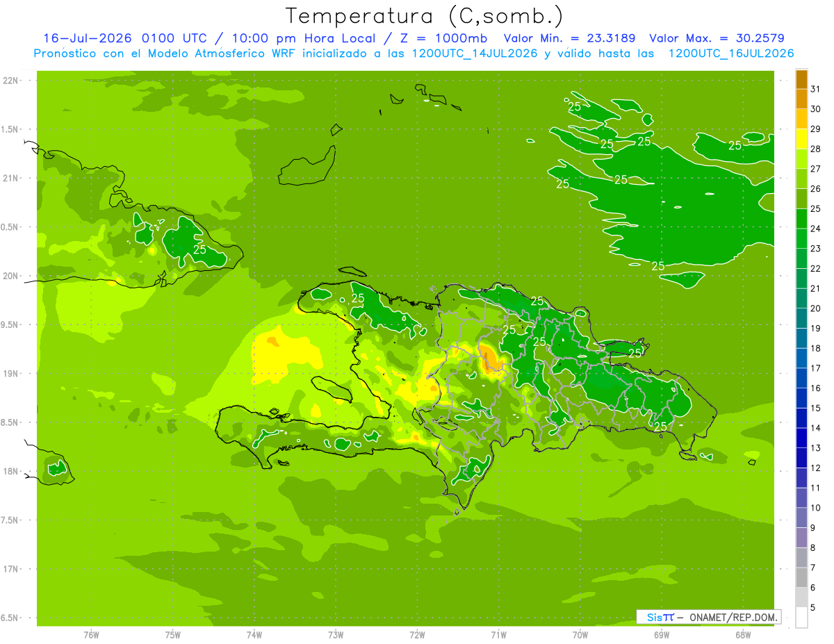Click the legend value label 15

[815, 408]
